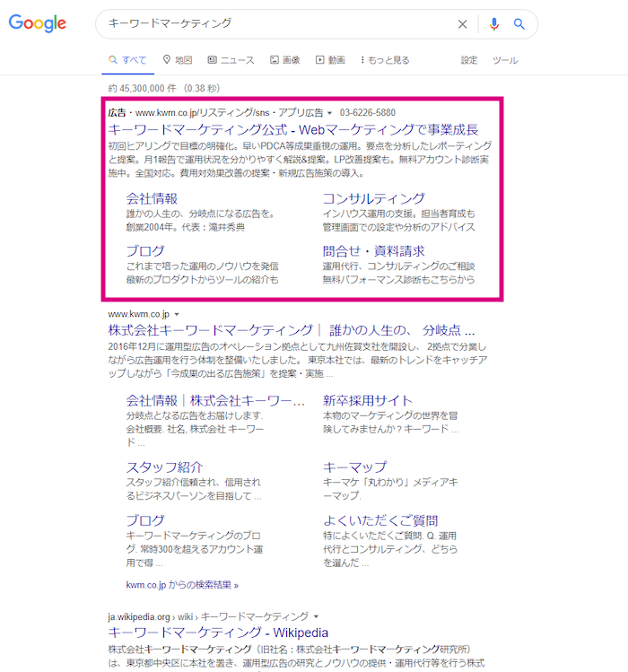This screenshot has height=672, width=628.
Task: Expand the dropdown arrow next to www.kwm.co.jp
Action: click(x=177, y=315)
